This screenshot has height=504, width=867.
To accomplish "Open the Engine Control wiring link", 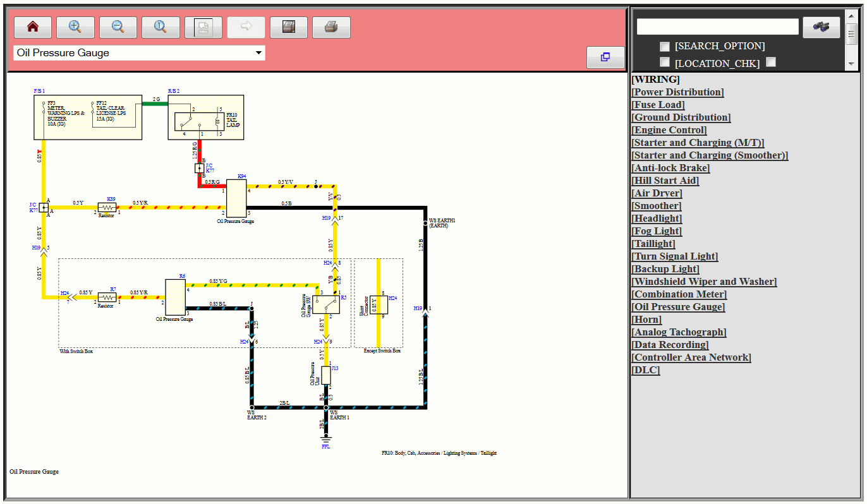I will click(x=669, y=130).
